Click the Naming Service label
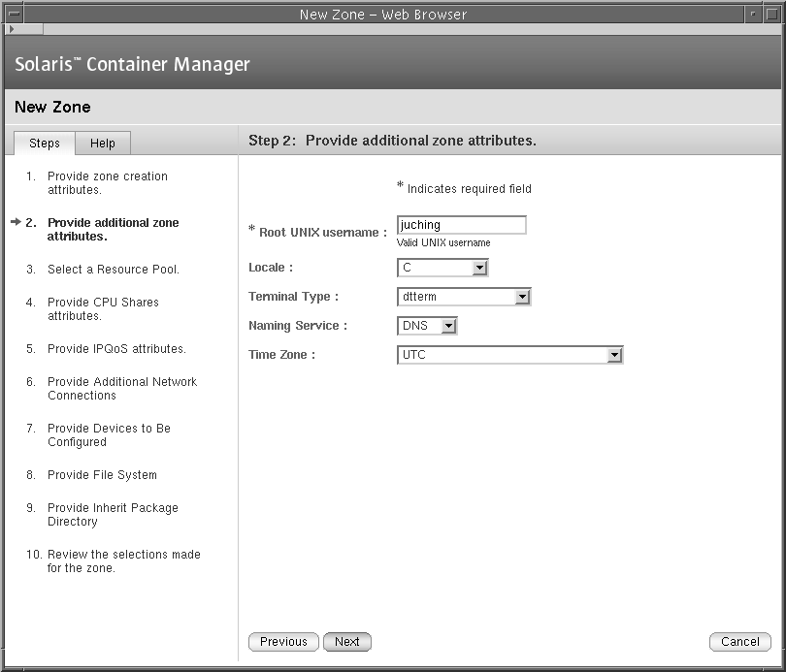This screenshot has height=672, width=786. (x=298, y=326)
